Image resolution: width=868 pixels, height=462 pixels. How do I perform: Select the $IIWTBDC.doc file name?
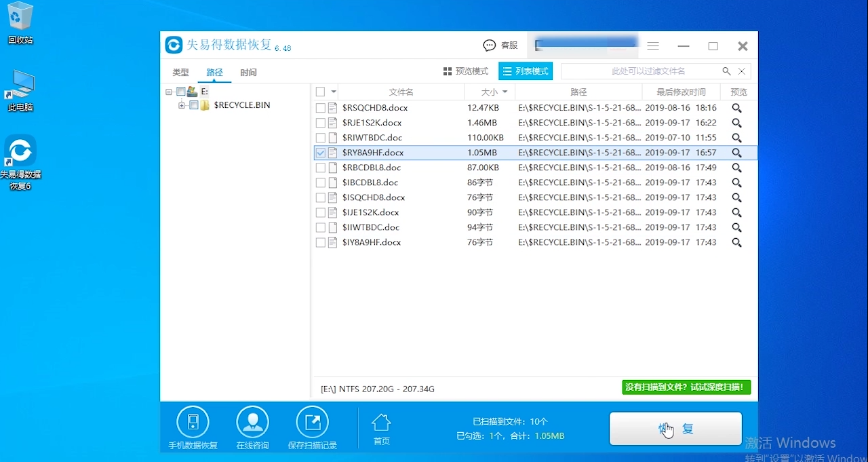[x=371, y=227]
